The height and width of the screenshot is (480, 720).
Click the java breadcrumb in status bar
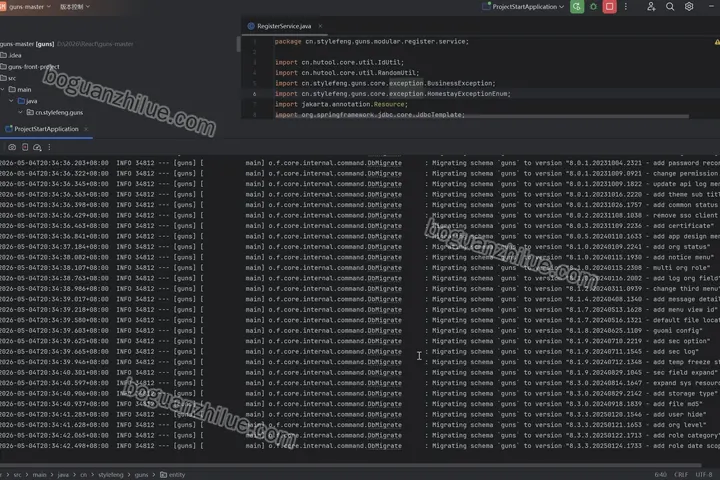click(63, 474)
